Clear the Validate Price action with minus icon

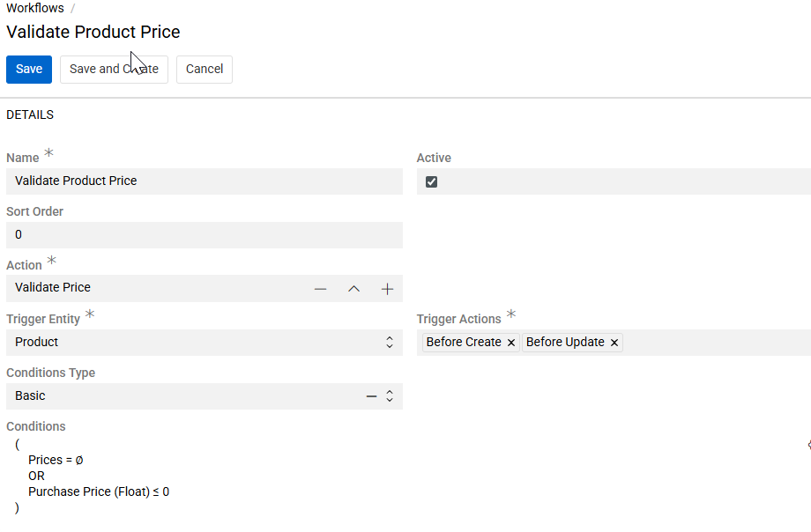320,289
